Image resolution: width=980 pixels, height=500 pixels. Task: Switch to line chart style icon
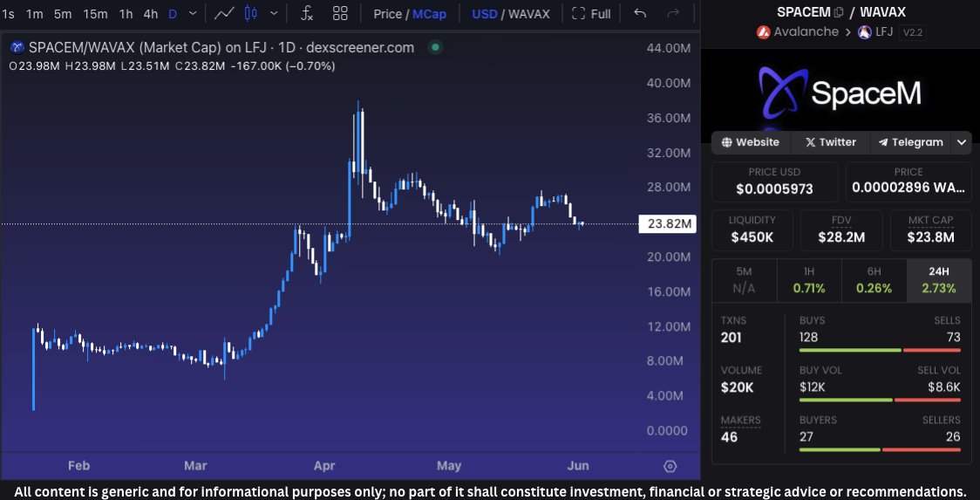[x=224, y=13]
